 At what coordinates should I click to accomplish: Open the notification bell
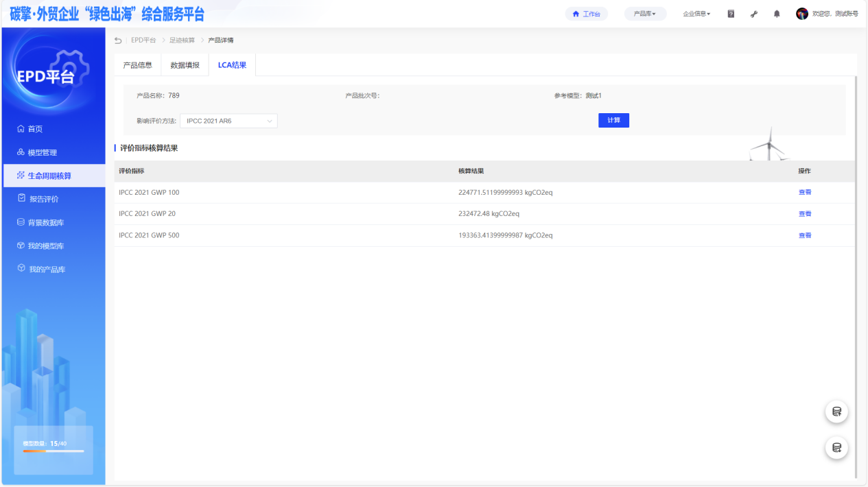point(777,14)
